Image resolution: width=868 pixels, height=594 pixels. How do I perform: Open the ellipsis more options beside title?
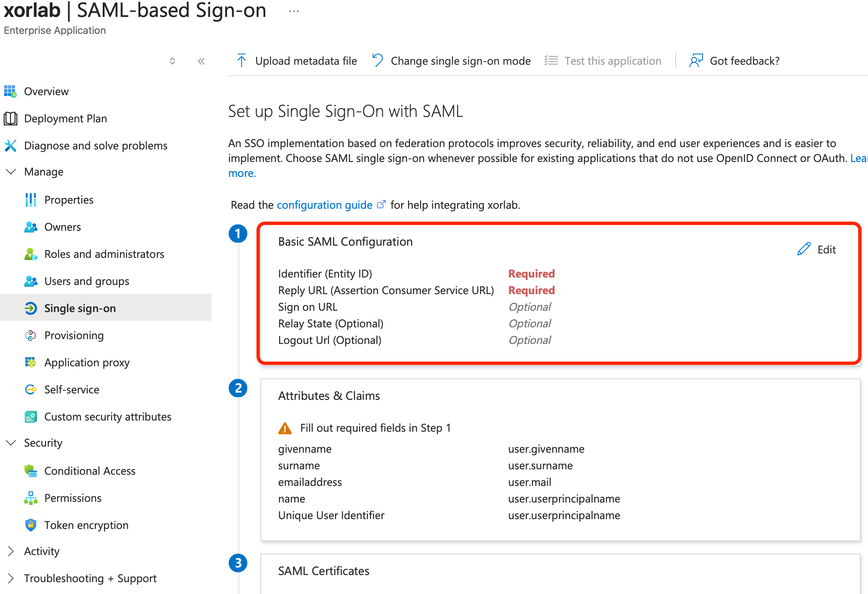(x=294, y=11)
